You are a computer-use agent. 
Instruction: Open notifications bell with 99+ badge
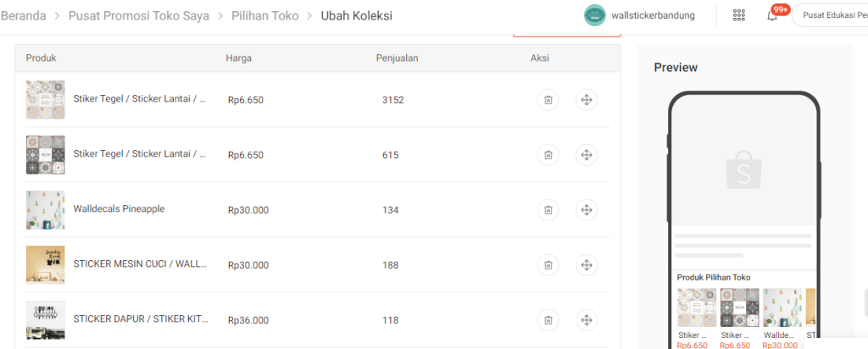coord(772,15)
